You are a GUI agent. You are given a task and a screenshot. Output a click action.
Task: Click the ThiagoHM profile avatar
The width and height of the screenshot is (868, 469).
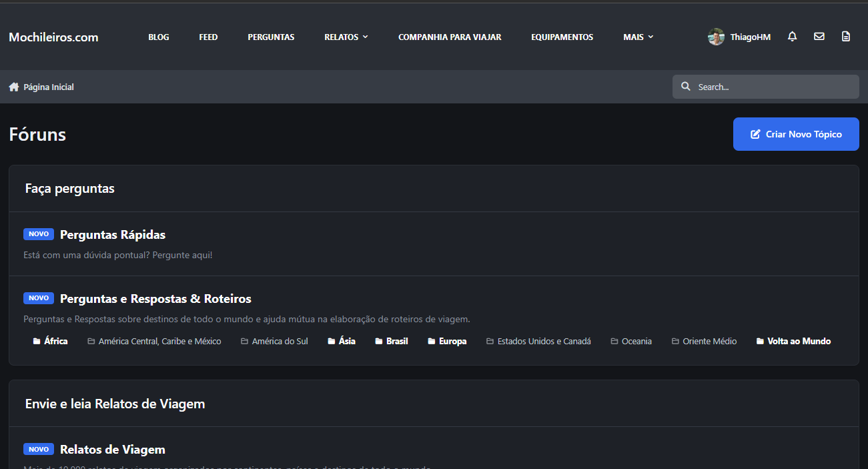716,37
